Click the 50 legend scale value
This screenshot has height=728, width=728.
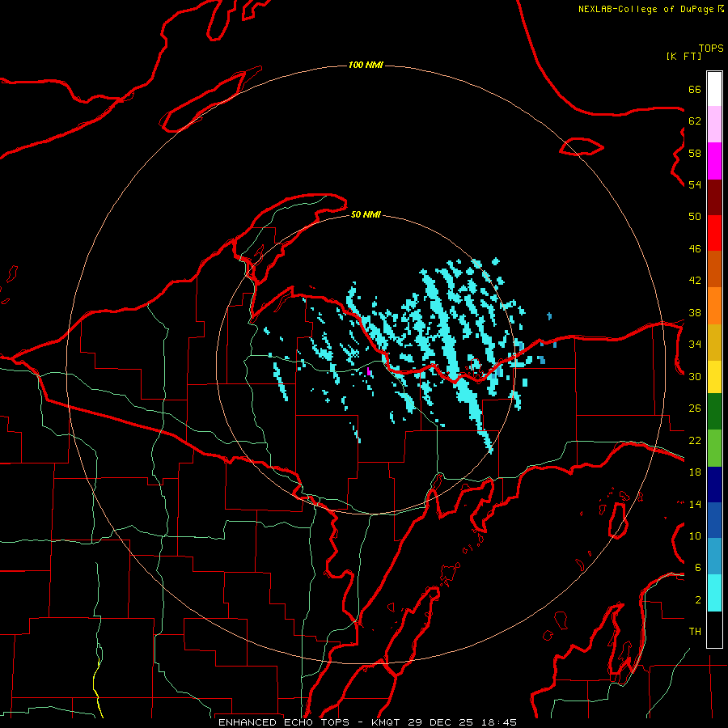pos(695,217)
